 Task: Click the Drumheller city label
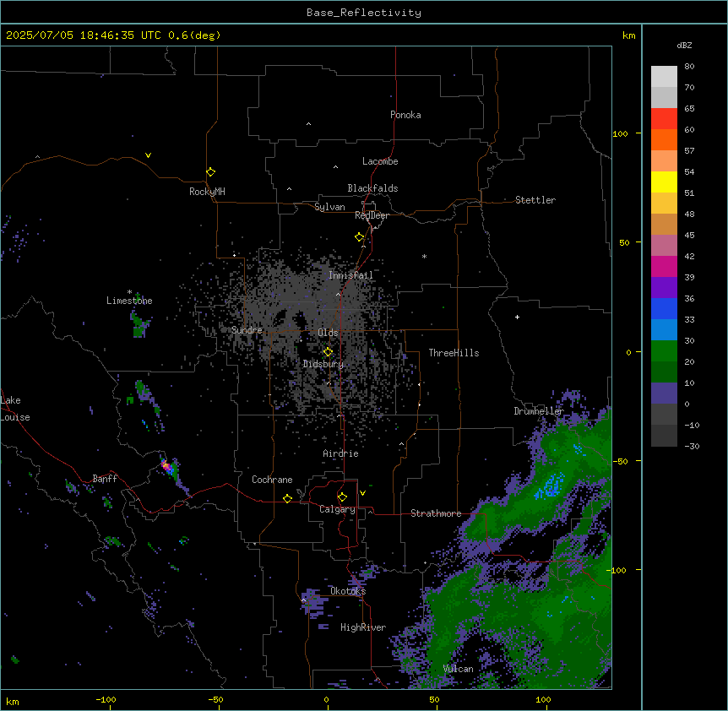tap(539, 411)
